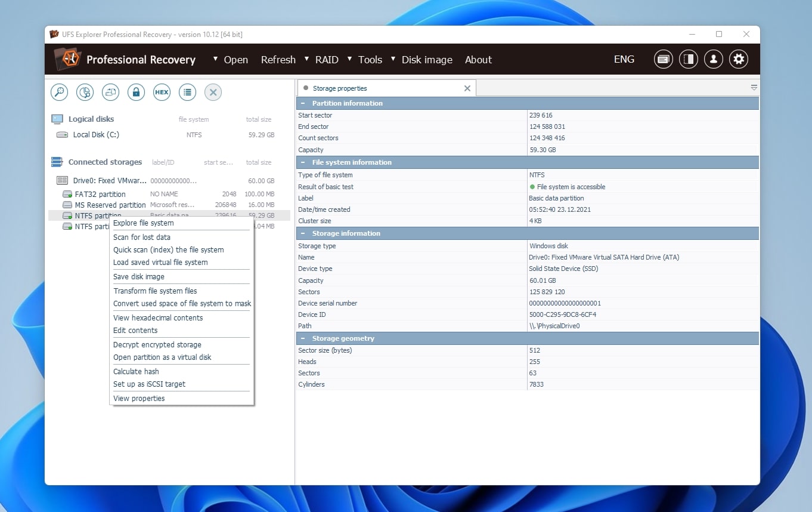Collapse the Partition information section
This screenshot has height=512, width=812.
coord(303,103)
